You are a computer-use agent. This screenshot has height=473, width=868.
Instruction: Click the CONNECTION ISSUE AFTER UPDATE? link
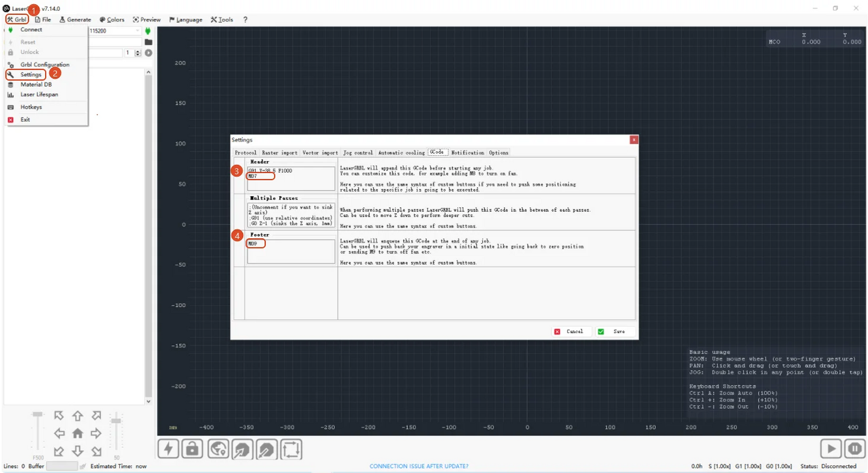coord(419,466)
